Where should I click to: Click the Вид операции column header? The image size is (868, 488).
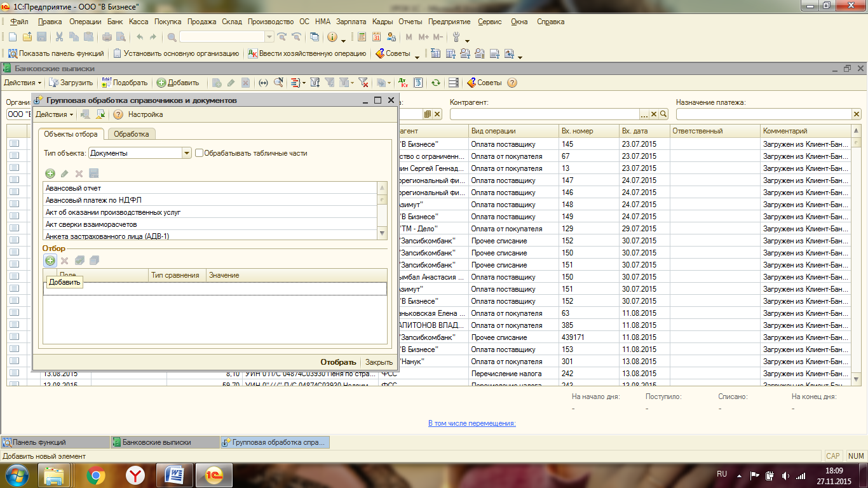point(513,131)
